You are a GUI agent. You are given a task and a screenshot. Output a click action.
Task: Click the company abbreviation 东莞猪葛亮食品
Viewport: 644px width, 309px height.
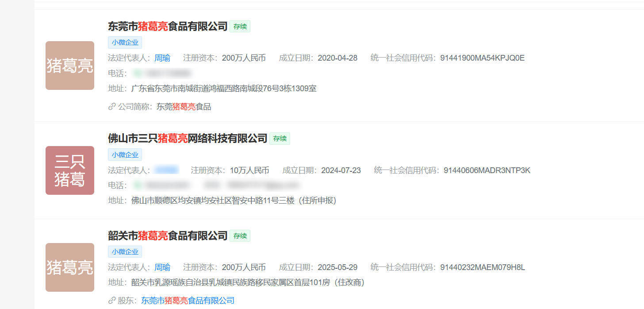click(184, 107)
